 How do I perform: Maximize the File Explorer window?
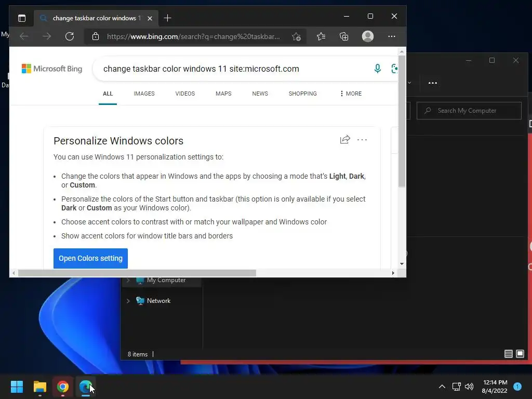click(492, 60)
